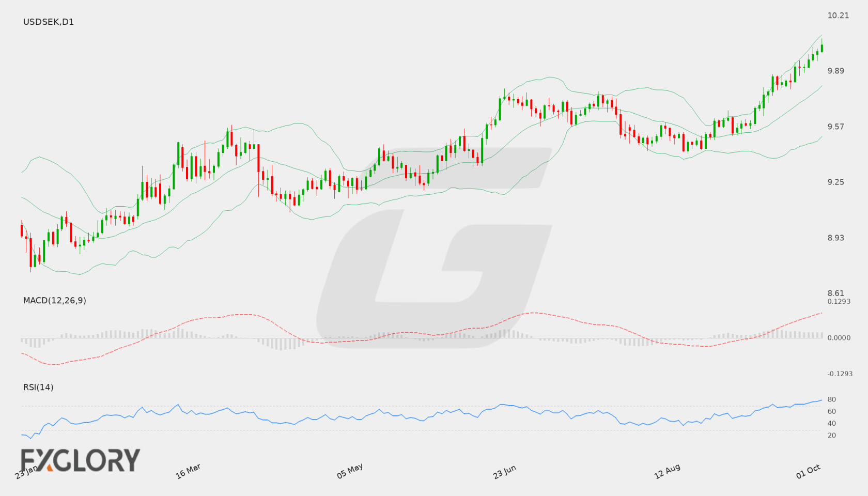Select the 10.21 price axis label

pos(838,16)
